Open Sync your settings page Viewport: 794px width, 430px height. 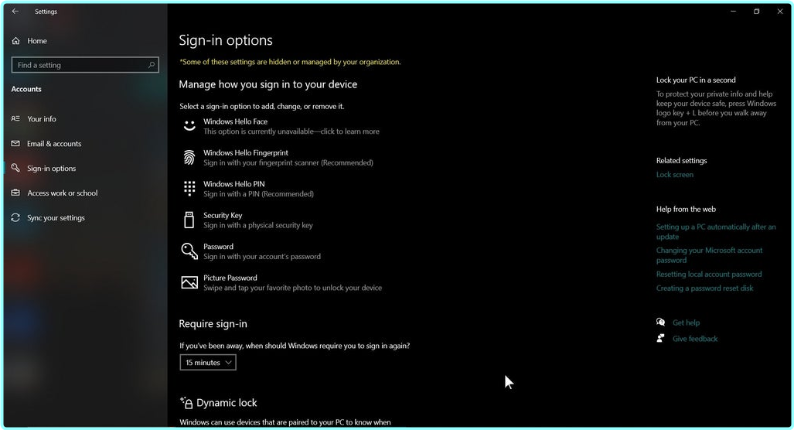point(56,218)
